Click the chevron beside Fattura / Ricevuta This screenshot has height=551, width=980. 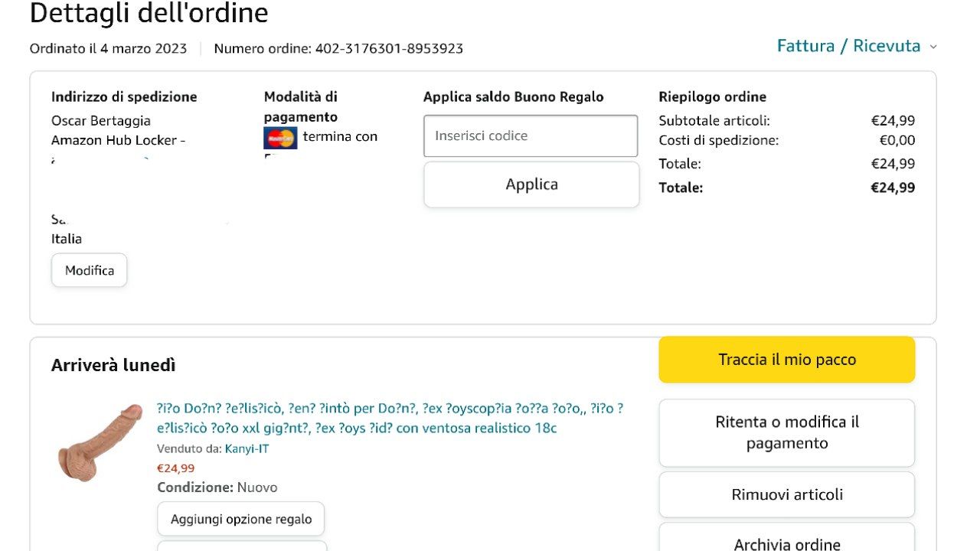(x=933, y=47)
